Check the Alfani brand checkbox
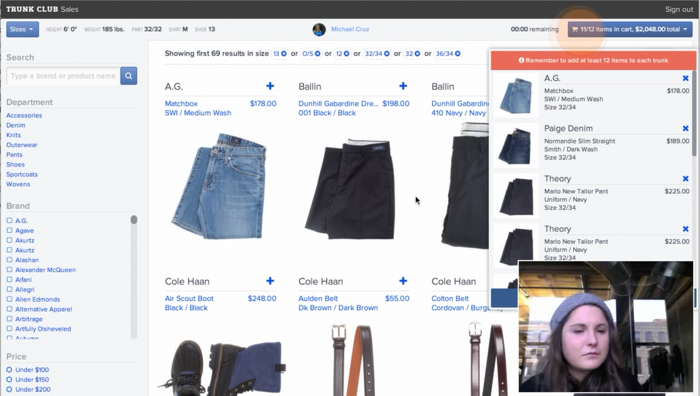 point(9,279)
